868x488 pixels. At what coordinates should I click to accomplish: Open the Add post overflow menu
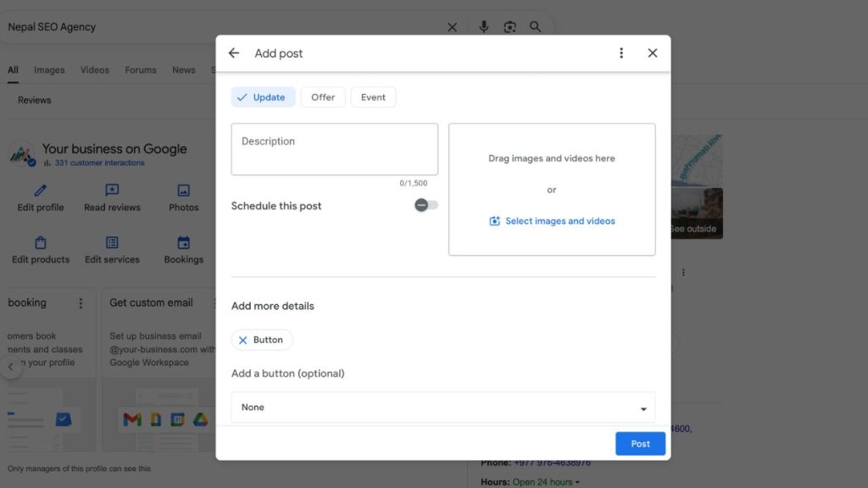[621, 53]
